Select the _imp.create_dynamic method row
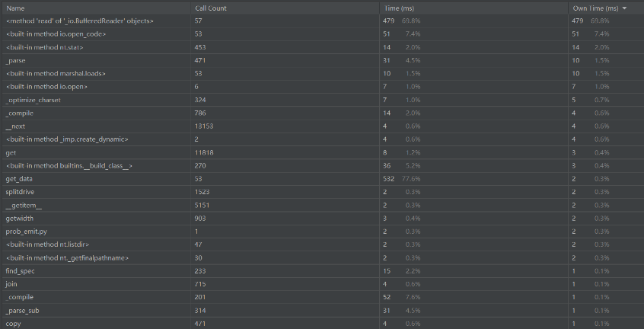 click(322, 139)
